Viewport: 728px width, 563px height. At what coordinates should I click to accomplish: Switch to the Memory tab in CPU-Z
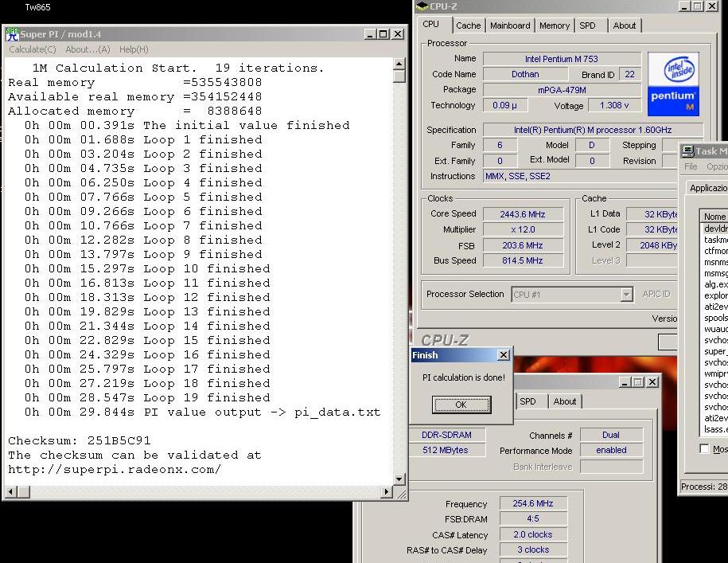tap(555, 25)
